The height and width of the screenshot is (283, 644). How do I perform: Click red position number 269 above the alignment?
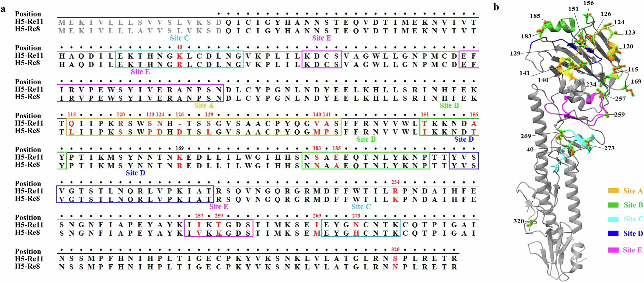click(x=317, y=216)
